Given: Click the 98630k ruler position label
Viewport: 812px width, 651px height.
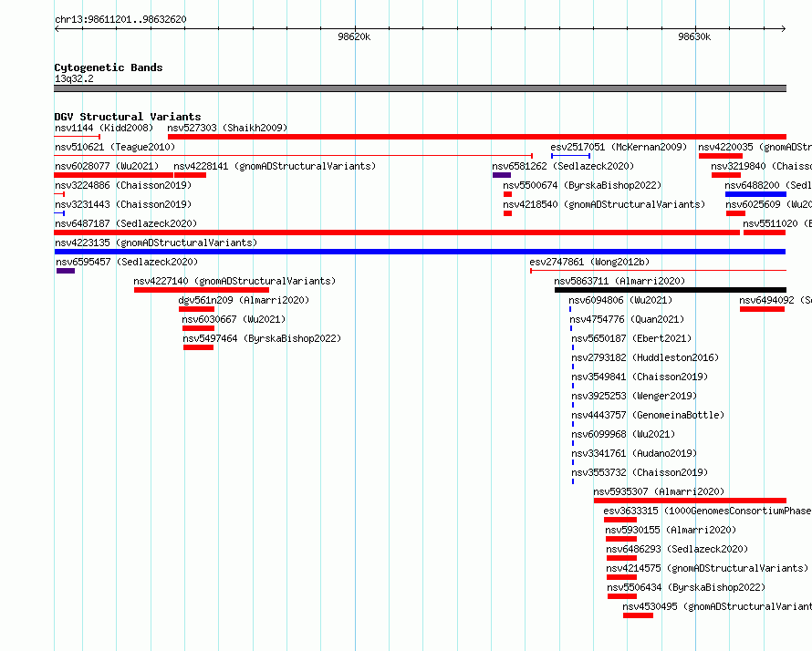Looking at the screenshot, I should 694,36.
